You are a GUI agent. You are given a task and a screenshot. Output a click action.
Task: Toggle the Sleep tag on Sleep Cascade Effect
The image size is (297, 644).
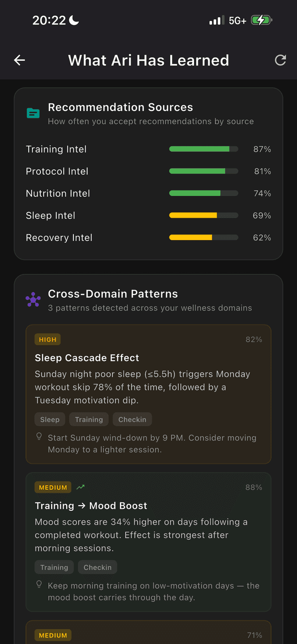(x=50, y=419)
